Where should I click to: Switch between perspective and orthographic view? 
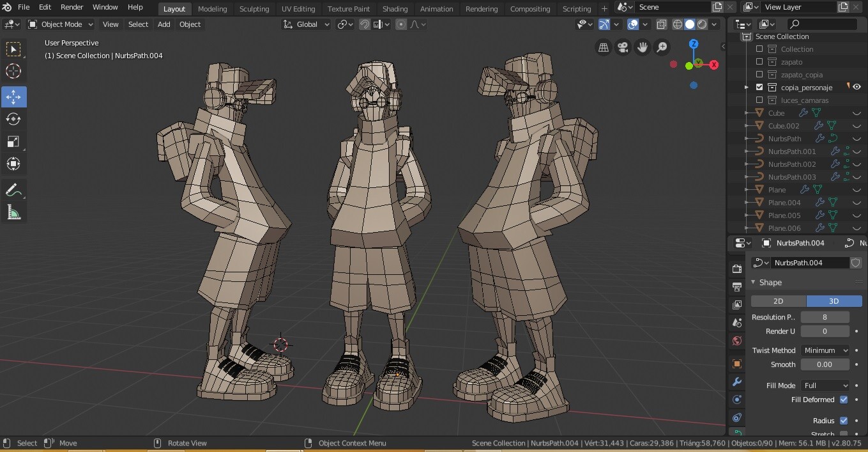click(x=602, y=47)
